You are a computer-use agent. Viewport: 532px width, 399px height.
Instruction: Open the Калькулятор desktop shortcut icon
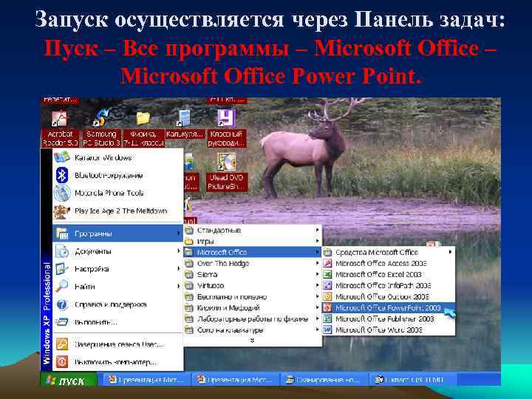184,118
